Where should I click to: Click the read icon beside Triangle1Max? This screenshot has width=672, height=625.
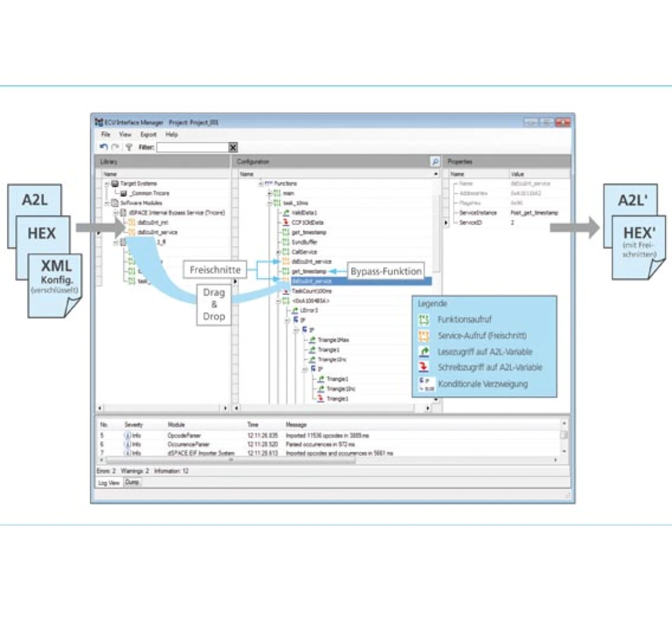coord(312,340)
